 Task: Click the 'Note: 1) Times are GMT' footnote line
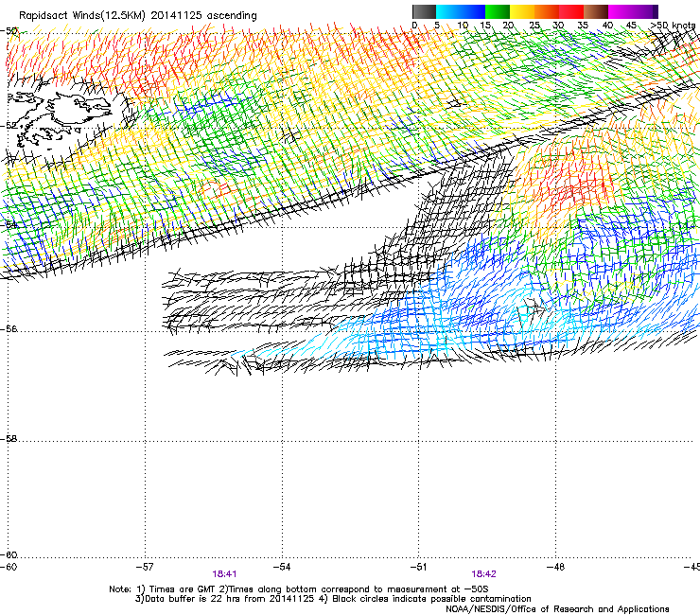(299, 589)
